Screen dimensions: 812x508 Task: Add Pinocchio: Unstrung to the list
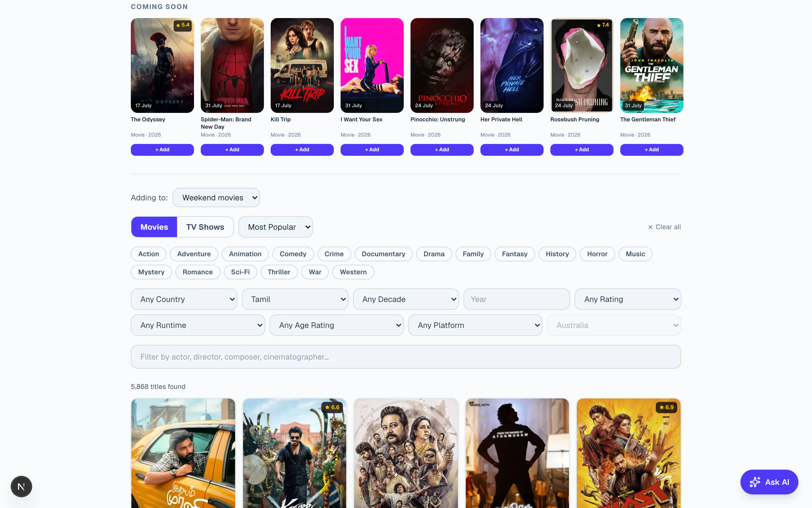coord(442,150)
